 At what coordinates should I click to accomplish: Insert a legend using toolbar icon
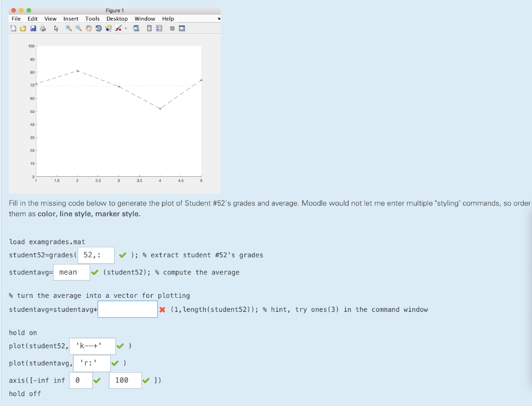159,29
